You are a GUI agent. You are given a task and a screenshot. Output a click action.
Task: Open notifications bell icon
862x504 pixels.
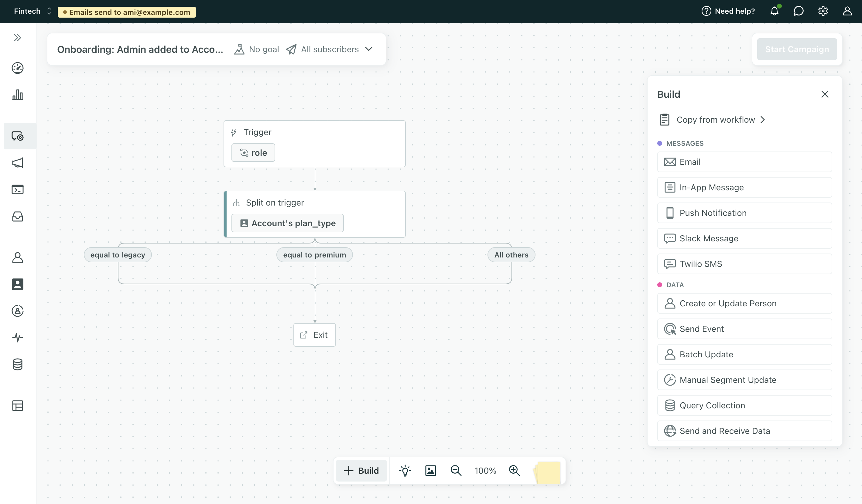coord(775,11)
